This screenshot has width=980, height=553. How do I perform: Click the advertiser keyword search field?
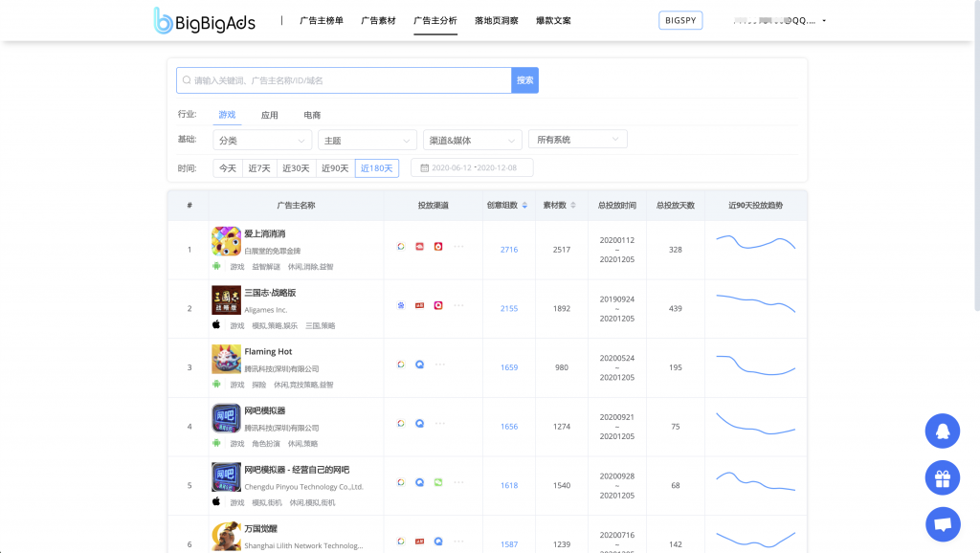[344, 80]
